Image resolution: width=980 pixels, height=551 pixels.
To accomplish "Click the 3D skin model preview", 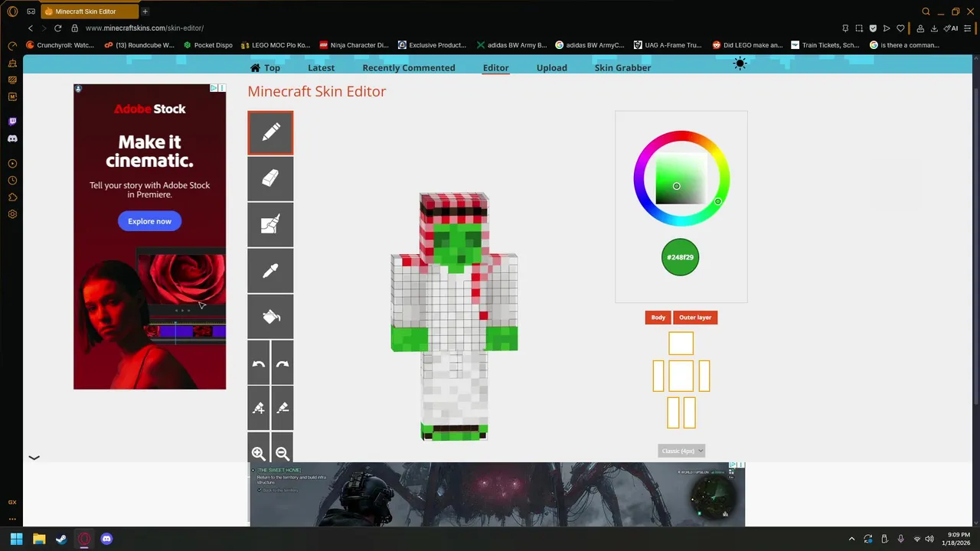I will [454, 317].
